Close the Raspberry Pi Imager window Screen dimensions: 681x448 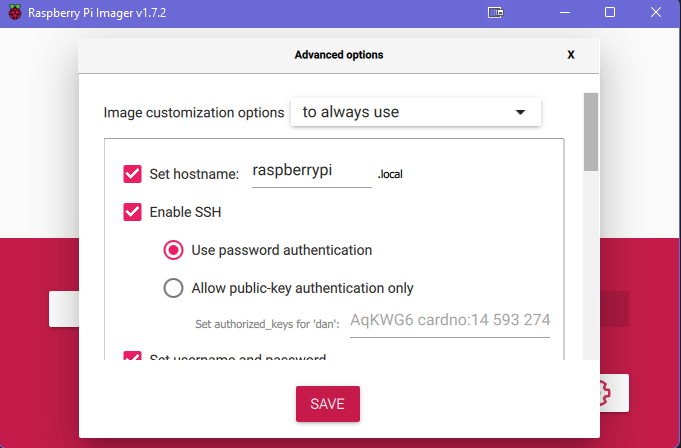[x=656, y=12]
